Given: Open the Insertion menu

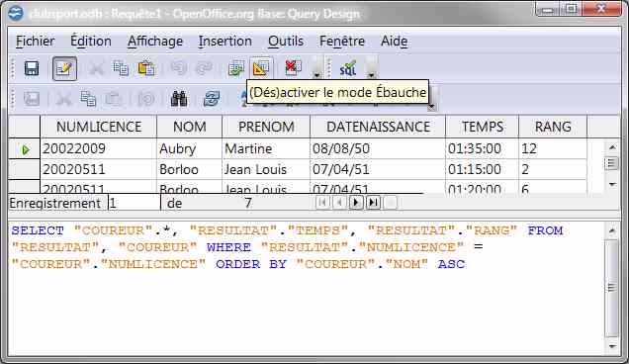Looking at the screenshot, I should [x=225, y=41].
